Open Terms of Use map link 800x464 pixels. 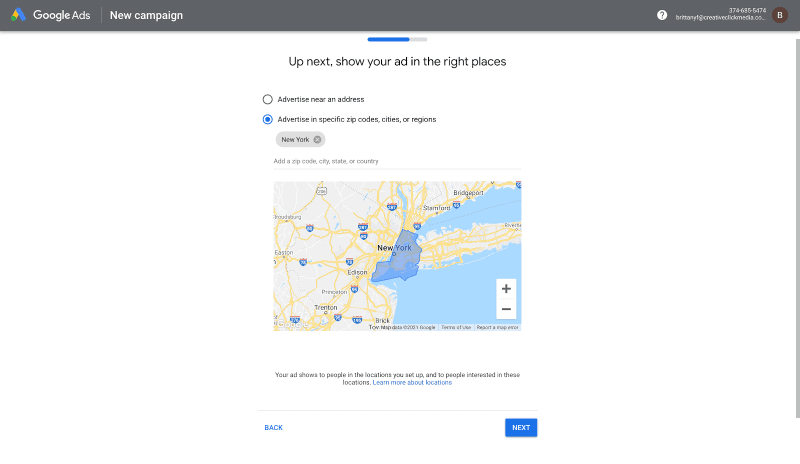point(456,327)
